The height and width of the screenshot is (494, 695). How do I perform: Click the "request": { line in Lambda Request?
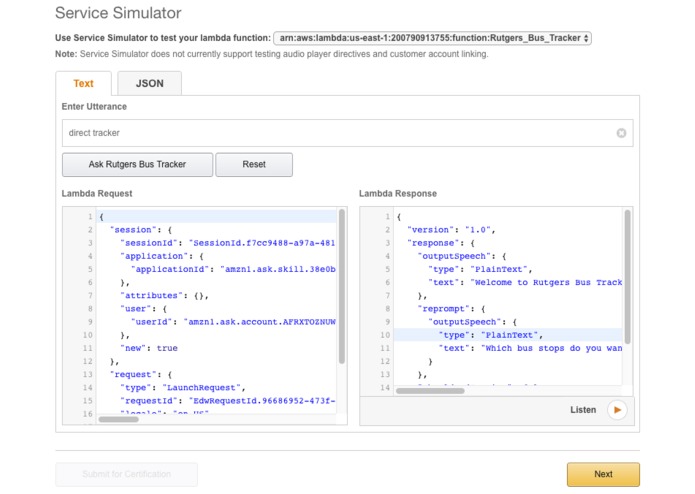tap(141, 374)
